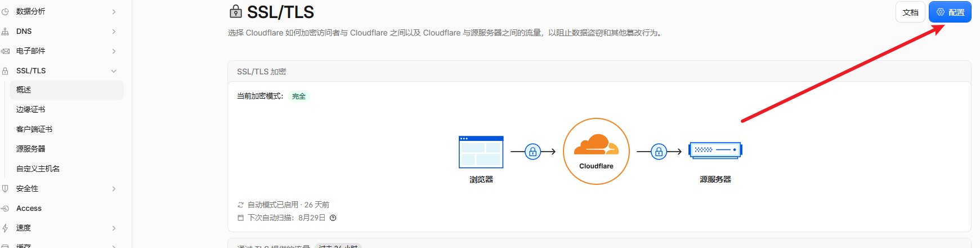Click the 速度 lightning icon
The height and width of the screenshot is (248, 980).
[5, 228]
